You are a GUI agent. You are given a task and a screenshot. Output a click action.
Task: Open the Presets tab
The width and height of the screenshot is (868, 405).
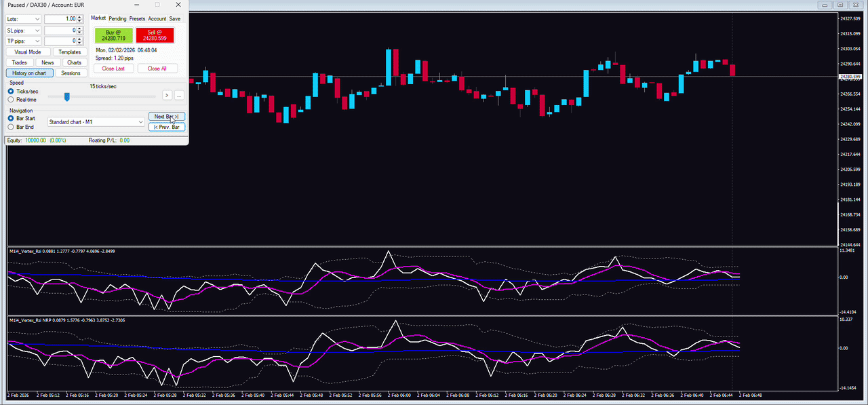tap(137, 19)
